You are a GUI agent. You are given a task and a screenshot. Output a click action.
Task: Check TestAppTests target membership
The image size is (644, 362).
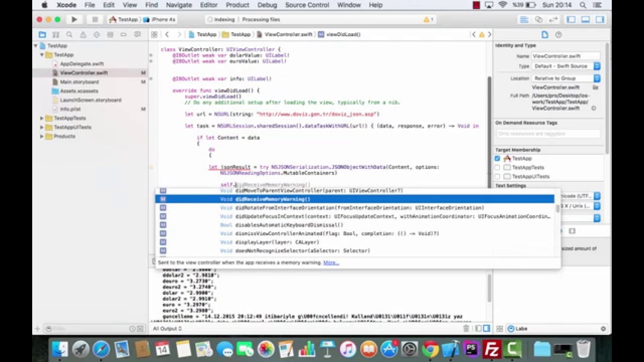click(x=498, y=167)
